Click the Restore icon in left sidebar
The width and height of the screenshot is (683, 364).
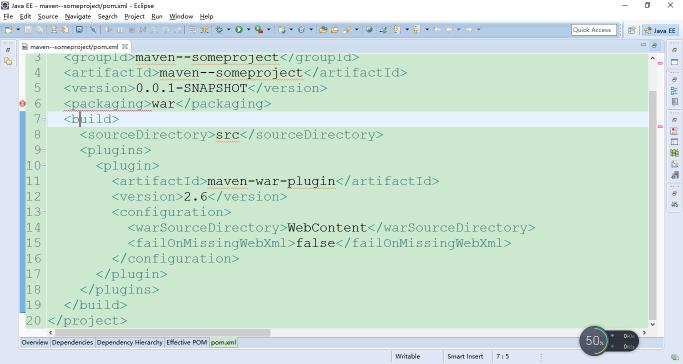coord(8,50)
